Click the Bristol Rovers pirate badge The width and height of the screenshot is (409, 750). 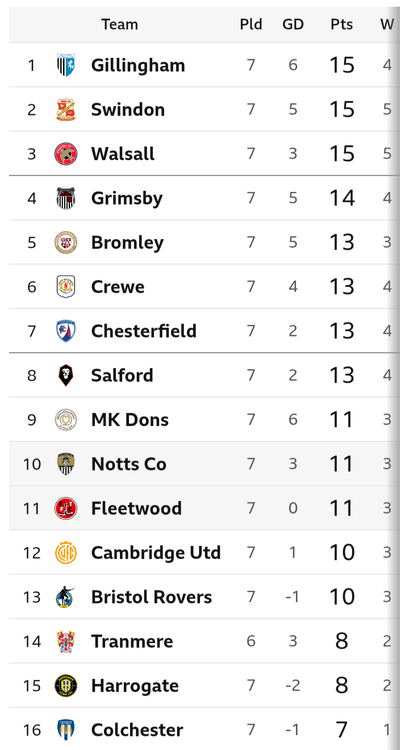click(x=65, y=597)
